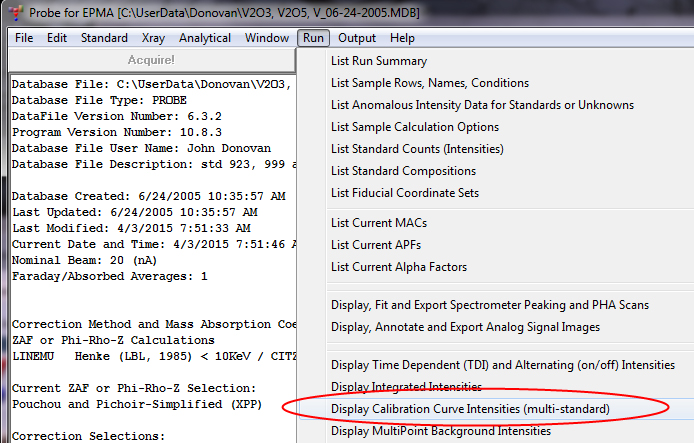Viewport: 694px width, 443px height.
Task: Open the Help menu
Action: click(402, 38)
